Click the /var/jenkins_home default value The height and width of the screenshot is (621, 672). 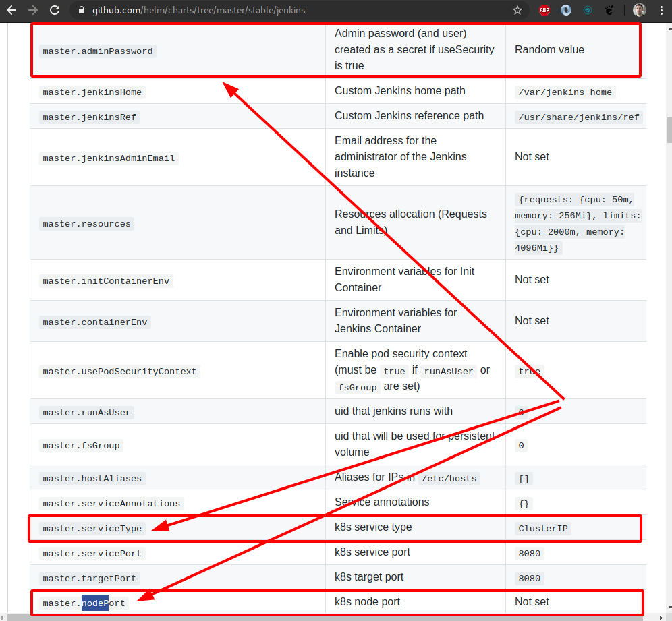click(x=565, y=92)
